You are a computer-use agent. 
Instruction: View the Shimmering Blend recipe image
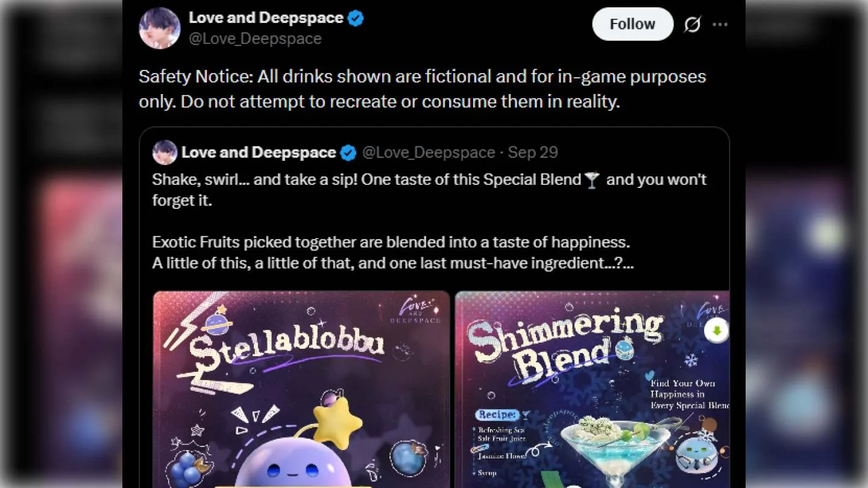(592, 389)
